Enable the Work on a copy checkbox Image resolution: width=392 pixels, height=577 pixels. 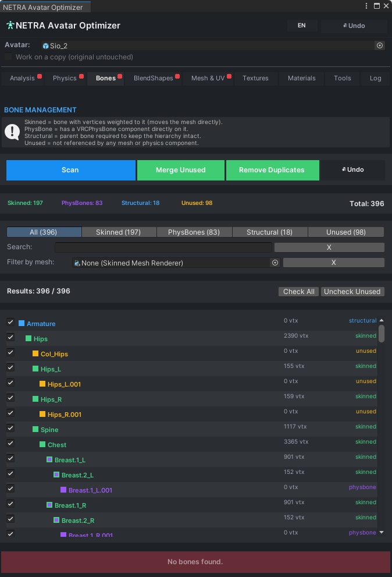pyautogui.click(x=8, y=57)
